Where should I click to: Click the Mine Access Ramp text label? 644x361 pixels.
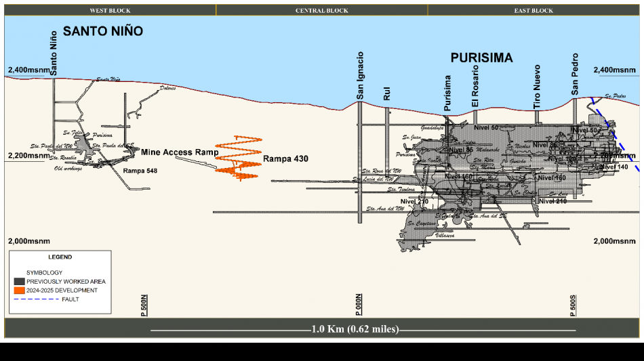pos(180,152)
